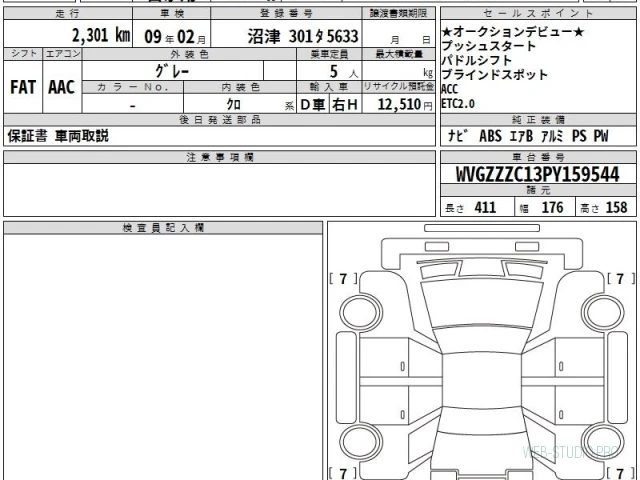Select the 検査員記入欄 header

click(163, 228)
